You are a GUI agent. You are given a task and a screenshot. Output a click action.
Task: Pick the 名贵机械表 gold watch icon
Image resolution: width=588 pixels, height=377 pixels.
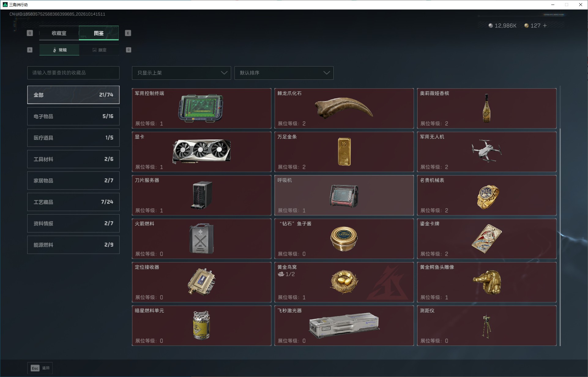(488, 197)
